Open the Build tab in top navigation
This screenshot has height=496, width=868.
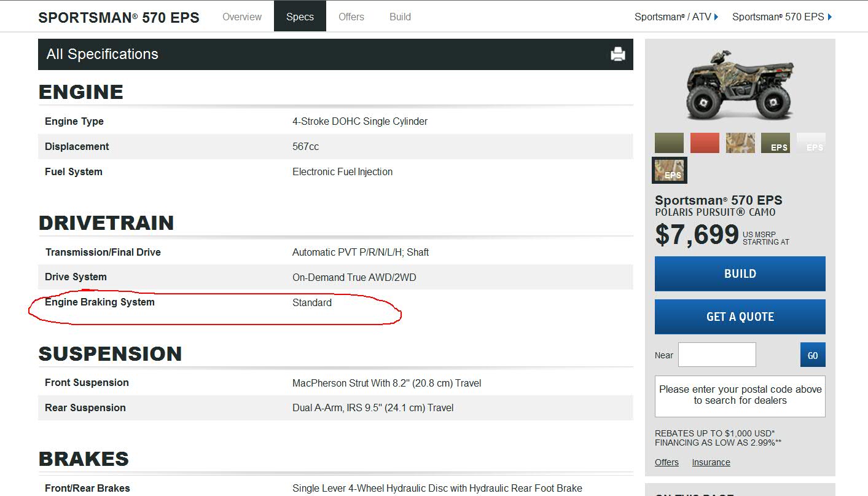(400, 17)
